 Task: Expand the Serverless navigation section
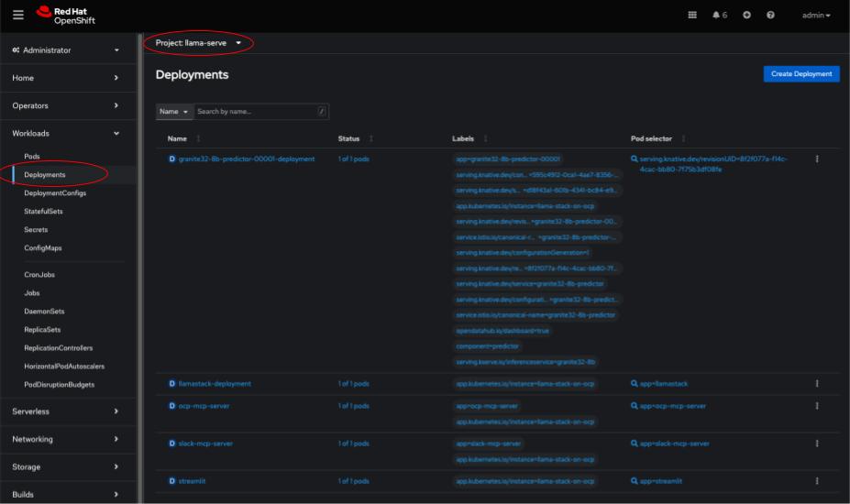(x=66, y=411)
